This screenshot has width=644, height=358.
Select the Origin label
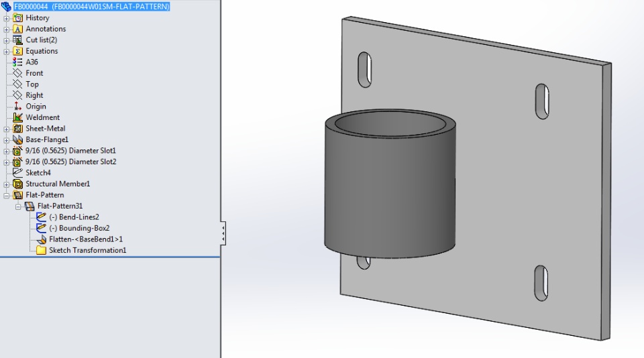coord(36,107)
